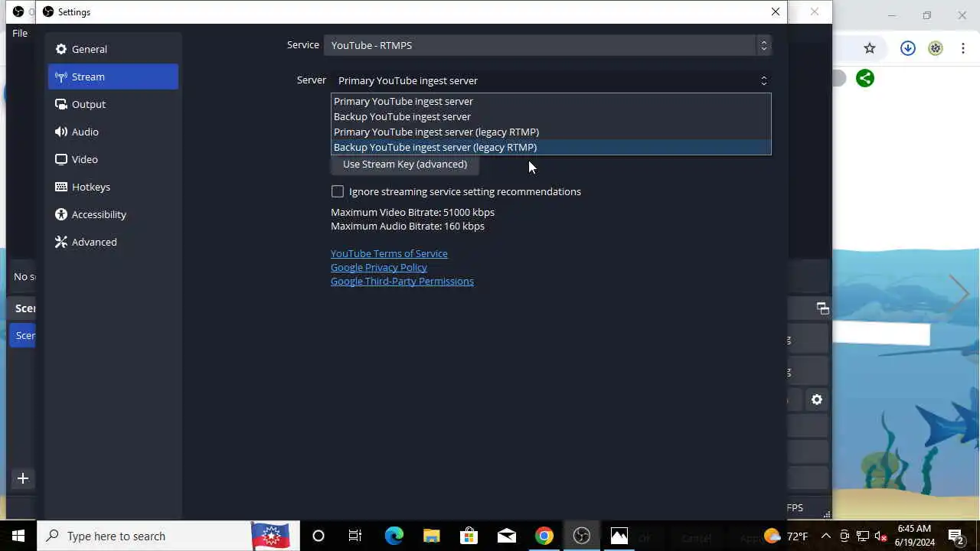Image resolution: width=980 pixels, height=551 pixels.
Task: Open Chrome three-dot menu
Action: coord(963,48)
